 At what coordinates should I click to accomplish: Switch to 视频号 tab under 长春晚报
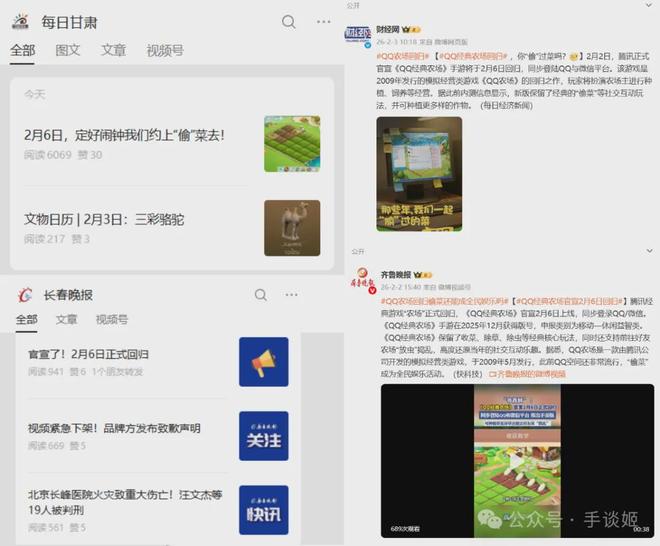click(x=112, y=320)
